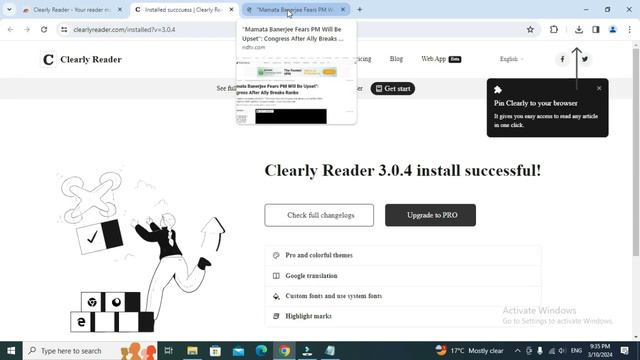640x360 pixels.
Task: Open the Windows Start menu
Action: point(11,351)
